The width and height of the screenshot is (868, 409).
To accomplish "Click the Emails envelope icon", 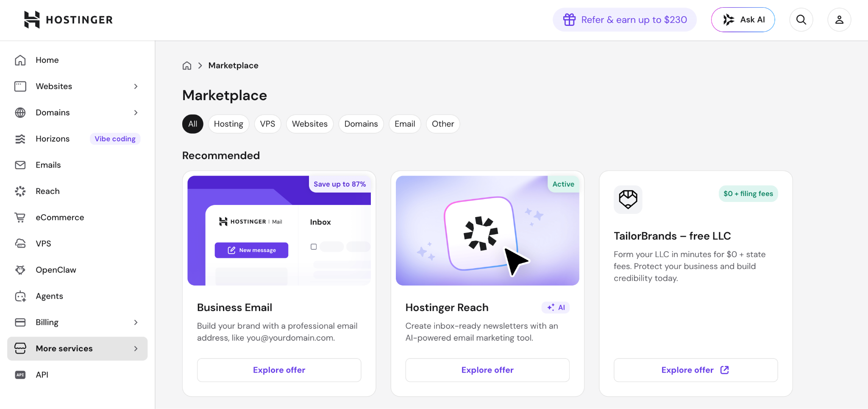I will click(x=20, y=165).
